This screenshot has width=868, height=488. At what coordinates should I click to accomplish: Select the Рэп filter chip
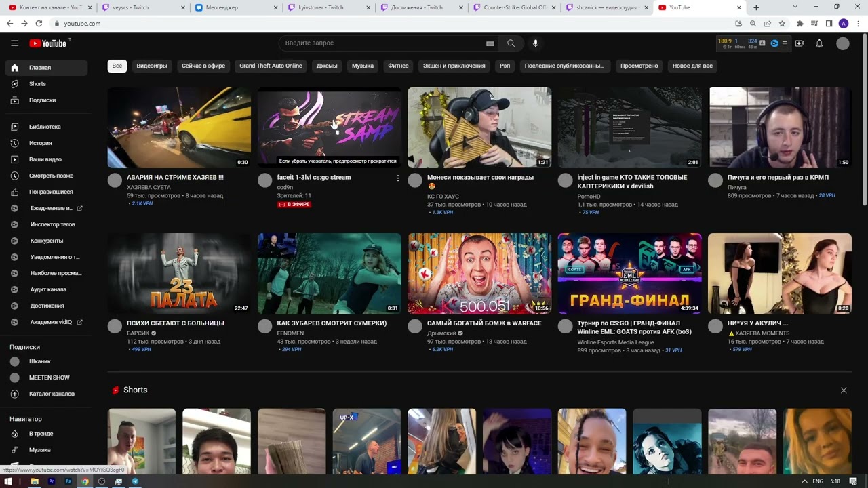[505, 66]
